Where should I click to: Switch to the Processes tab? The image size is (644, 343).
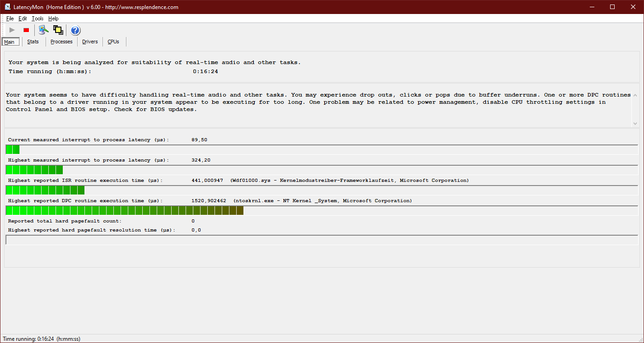click(61, 42)
